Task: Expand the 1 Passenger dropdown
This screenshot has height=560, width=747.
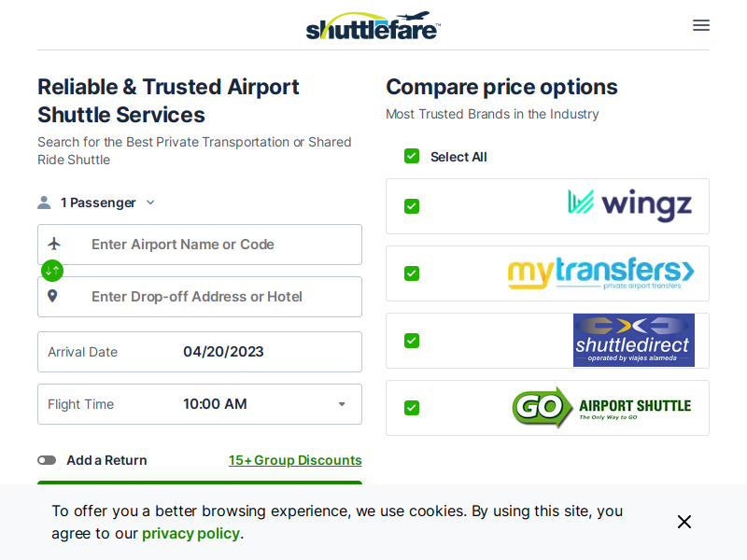Action: point(97,203)
